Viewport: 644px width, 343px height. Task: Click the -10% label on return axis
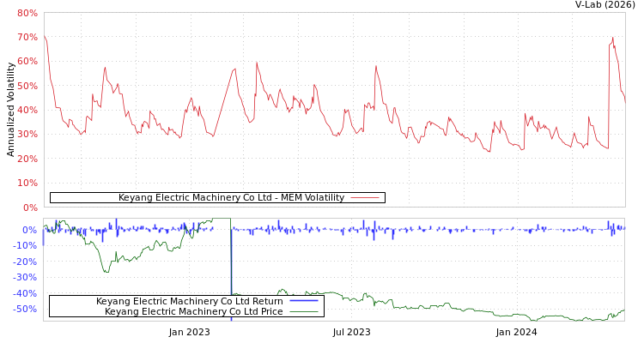(25, 245)
